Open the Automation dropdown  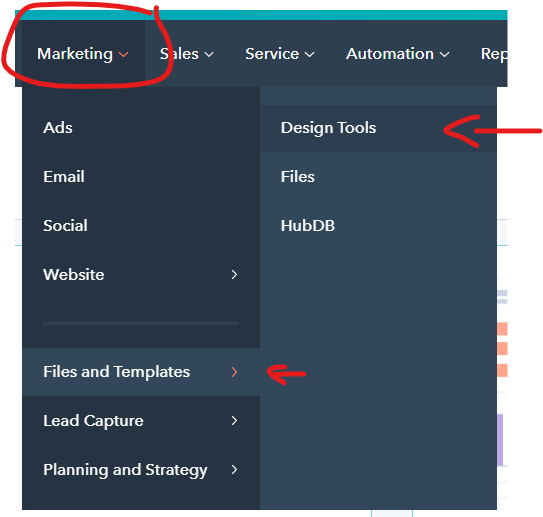398,54
